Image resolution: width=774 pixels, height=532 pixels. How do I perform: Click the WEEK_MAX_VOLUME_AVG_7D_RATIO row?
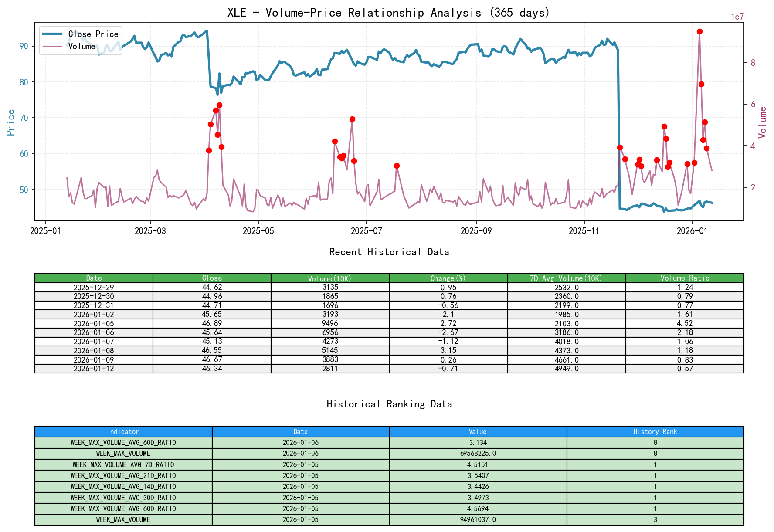pos(123,464)
